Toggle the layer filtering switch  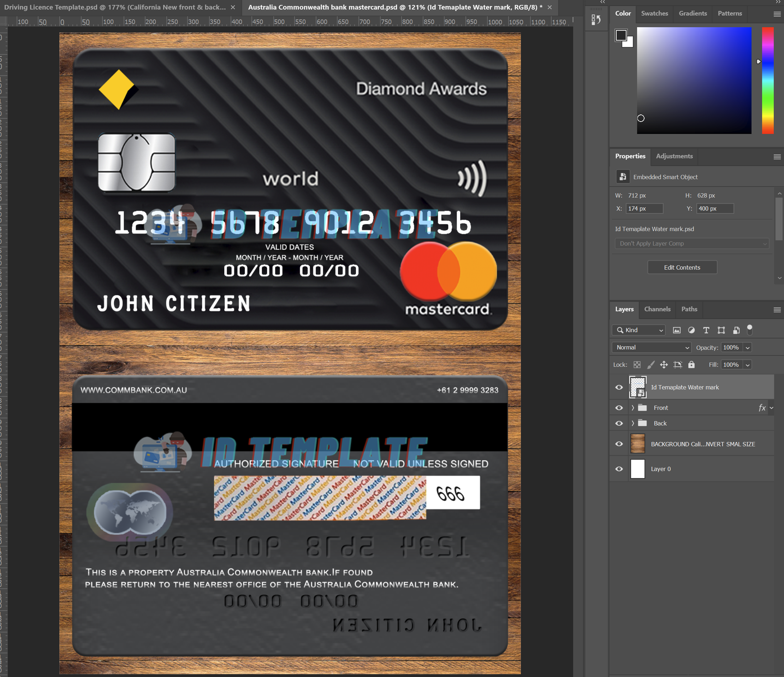pos(749,330)
